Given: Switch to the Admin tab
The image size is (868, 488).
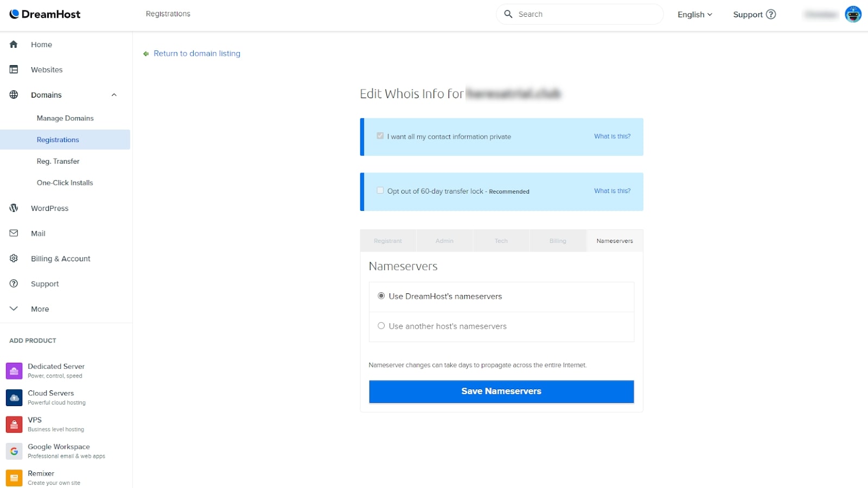Looking at the screenshot, I should click(444, 241).
